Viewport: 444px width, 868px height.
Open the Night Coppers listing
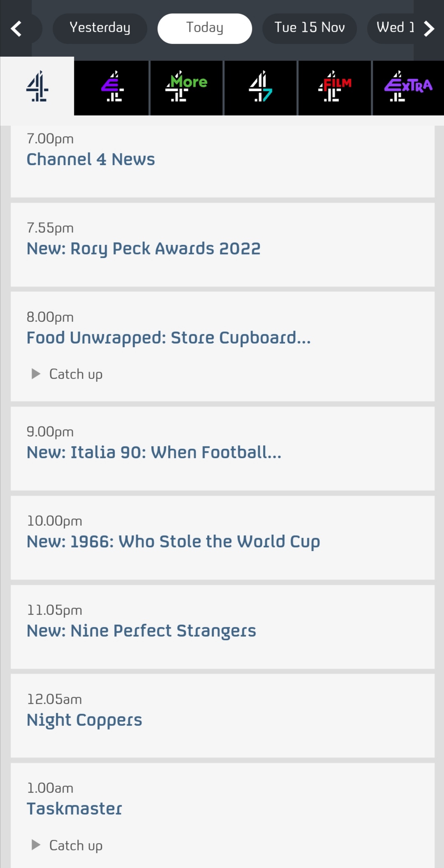(x=222, y=716)
